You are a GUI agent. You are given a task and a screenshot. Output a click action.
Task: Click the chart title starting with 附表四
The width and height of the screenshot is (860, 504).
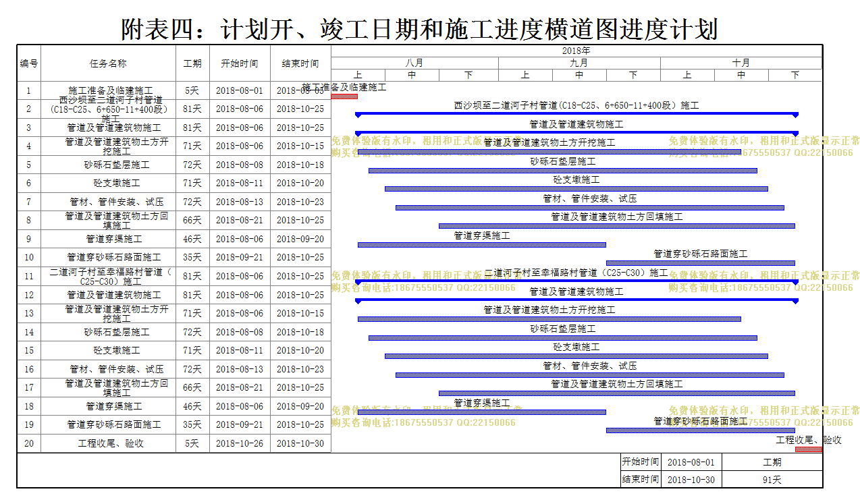pyautogui.click(x=419, y=28)
